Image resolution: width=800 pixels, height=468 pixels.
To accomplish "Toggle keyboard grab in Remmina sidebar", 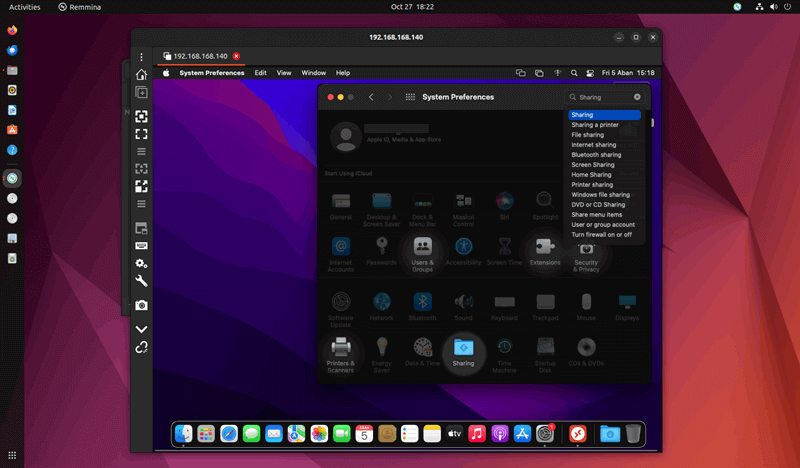I will [142, 246].
